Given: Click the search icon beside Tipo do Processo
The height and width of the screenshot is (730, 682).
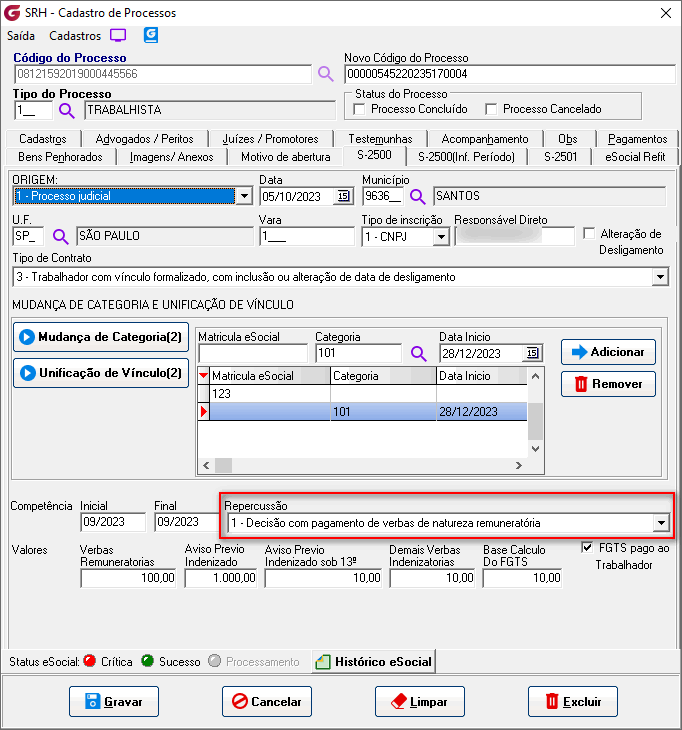Looking at the screenshot, I should coord(67,111).
